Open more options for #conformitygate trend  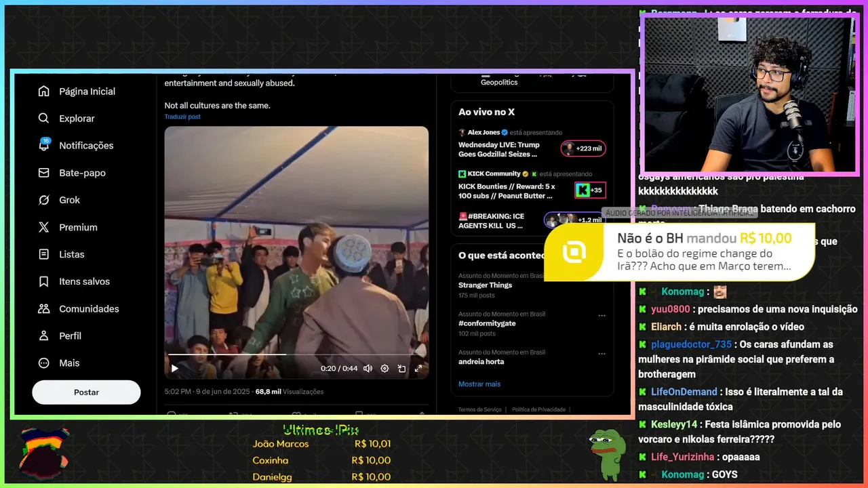coord(601,315)
